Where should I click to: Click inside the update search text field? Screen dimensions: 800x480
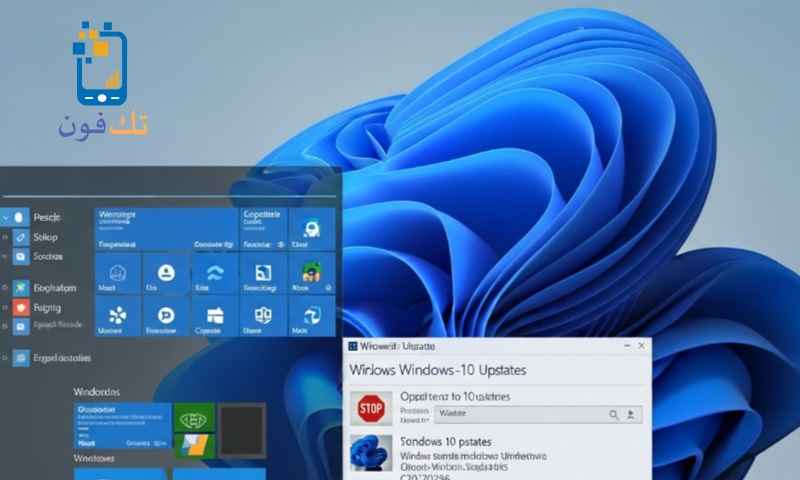520,414
